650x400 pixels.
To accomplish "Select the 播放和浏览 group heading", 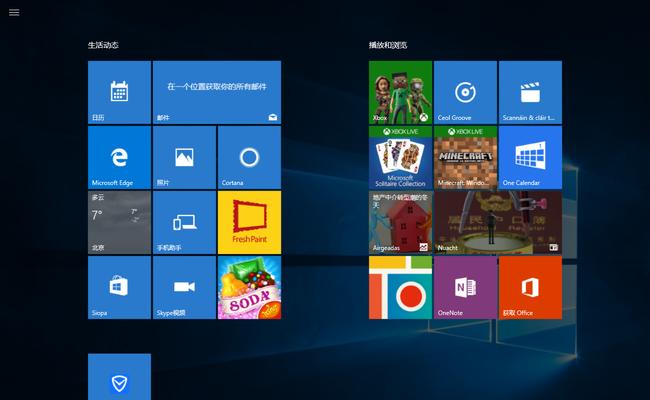I will 388,45.
